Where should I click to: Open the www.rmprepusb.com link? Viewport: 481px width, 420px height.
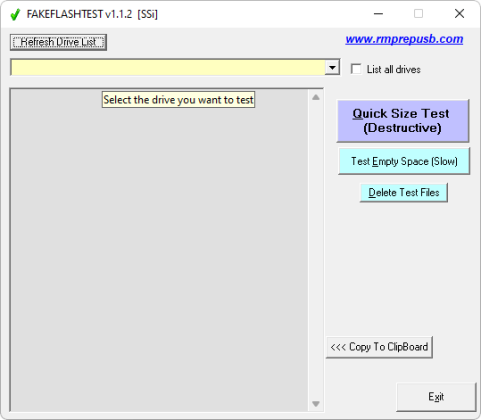(x=404, y=39)
